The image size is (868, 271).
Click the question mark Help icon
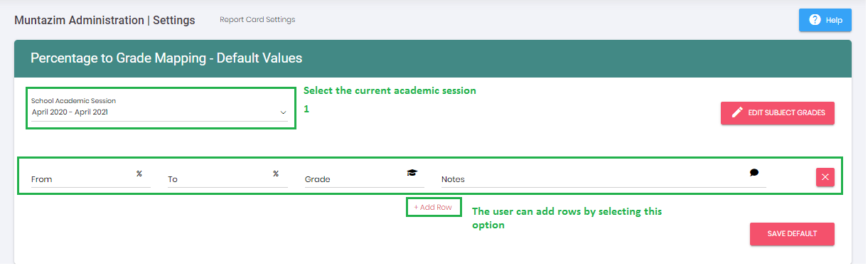tap(815, 20)
